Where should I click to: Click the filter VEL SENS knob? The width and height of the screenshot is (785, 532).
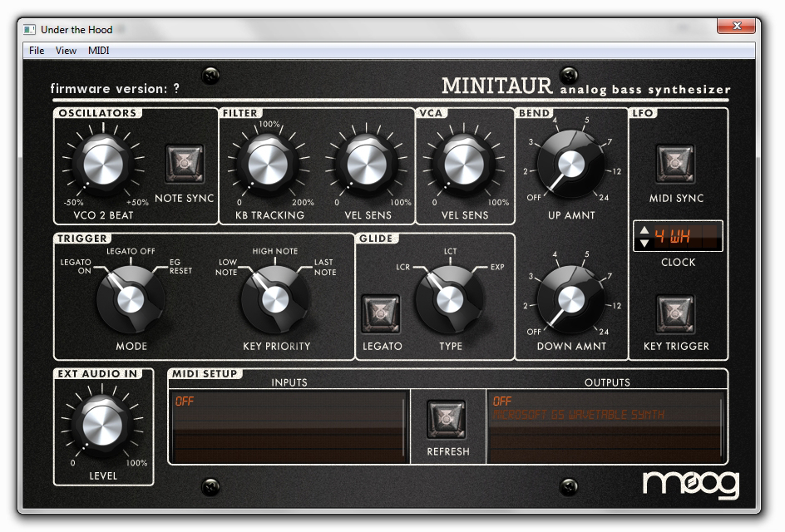(x=367, y=163)
